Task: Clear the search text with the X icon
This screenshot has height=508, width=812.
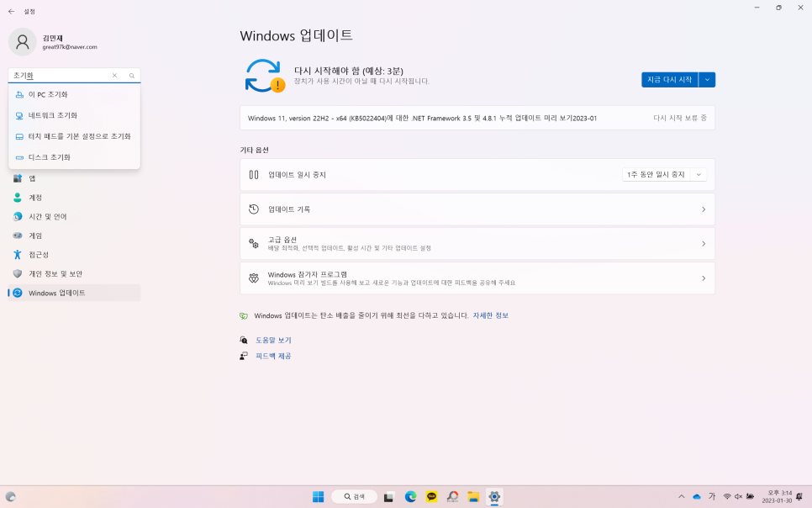Action: (114, 76)
